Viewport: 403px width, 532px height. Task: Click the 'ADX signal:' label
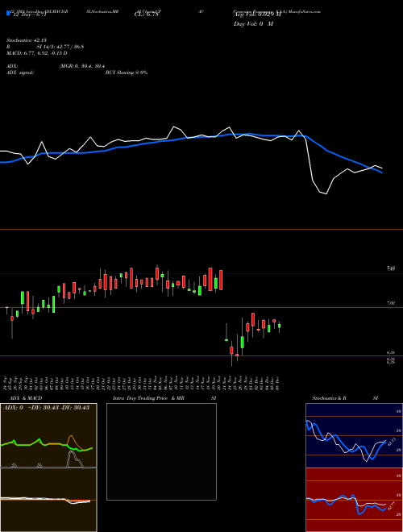(x=19, y=73)
